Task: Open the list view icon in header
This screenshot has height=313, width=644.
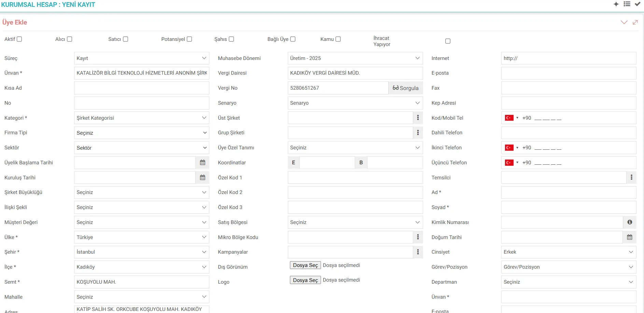Action: pyautogui.click(x=627, y=4)
